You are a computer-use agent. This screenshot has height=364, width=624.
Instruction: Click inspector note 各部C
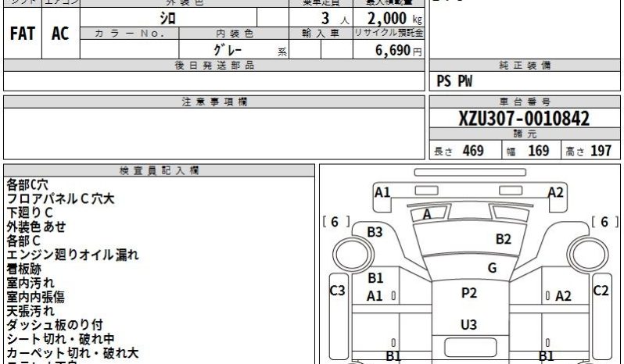(23, 241)
